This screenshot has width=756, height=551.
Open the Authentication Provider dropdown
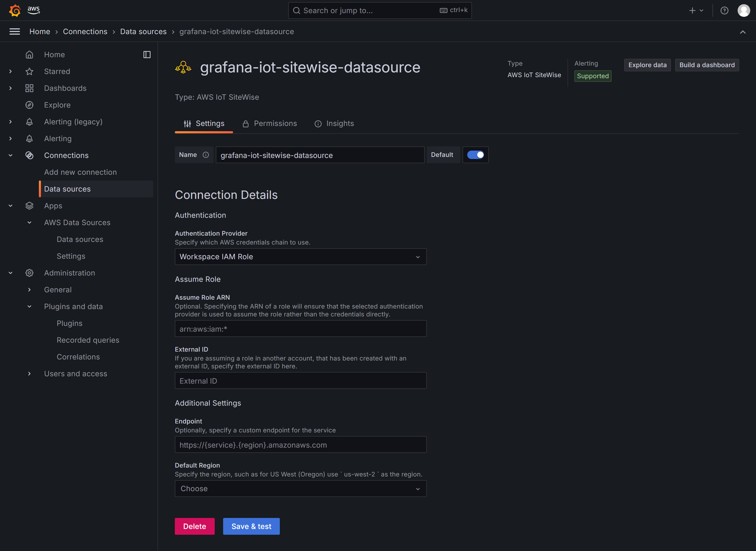point(301,257)
